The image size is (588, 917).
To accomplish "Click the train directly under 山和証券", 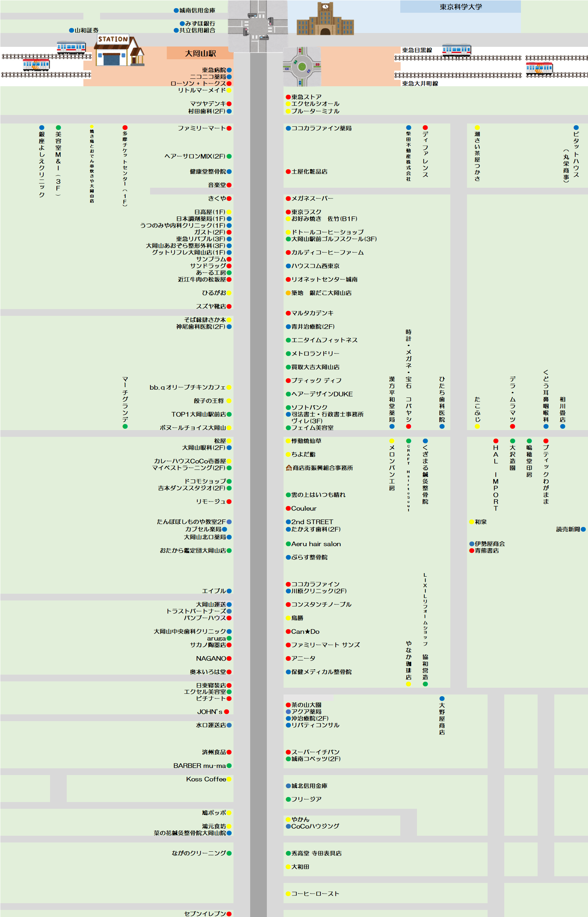I will (71, 47).
